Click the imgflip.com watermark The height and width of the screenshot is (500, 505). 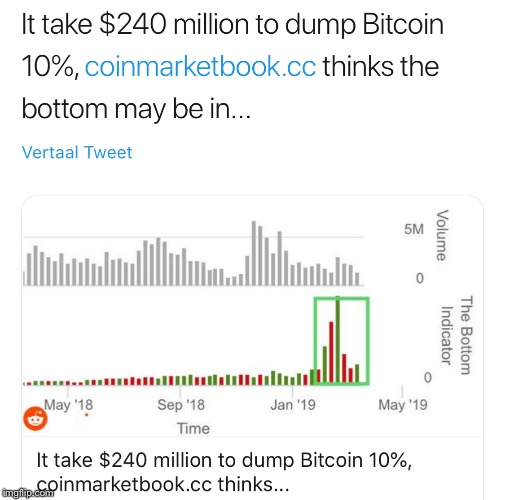pyautogui.click(x=28, y=493)
